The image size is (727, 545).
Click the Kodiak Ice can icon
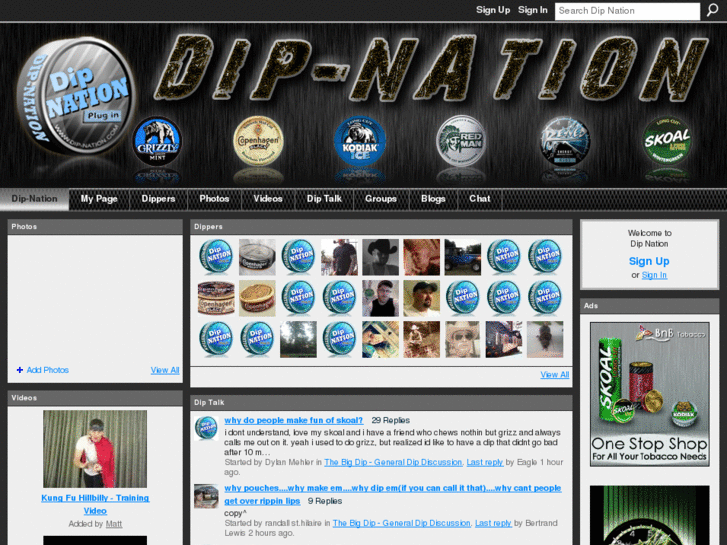point(360,141)
